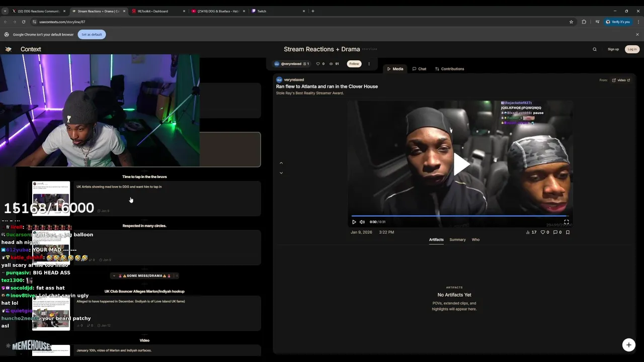Follow the storyline with Follow button
644x362 pixels.
(x=354, y=64)
